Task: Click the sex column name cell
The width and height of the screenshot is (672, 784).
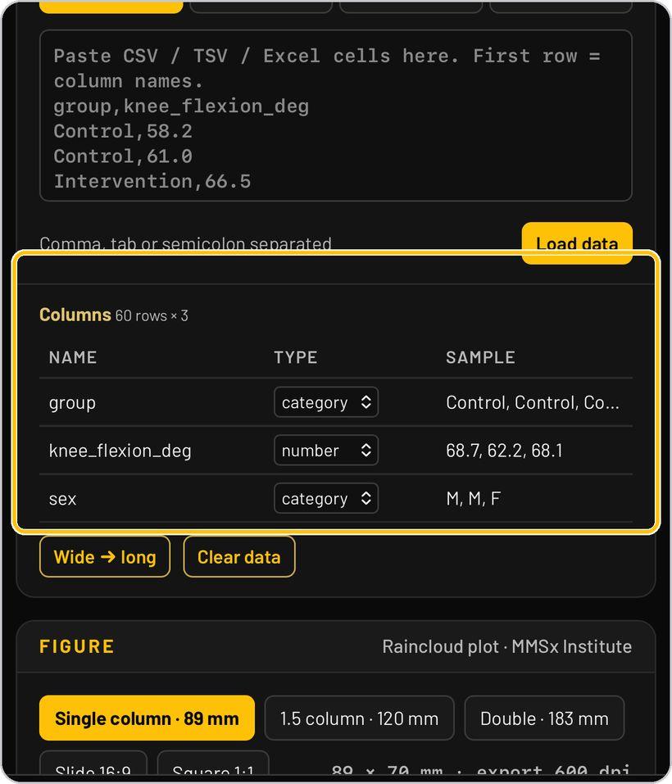Action: tap(62, 499)
